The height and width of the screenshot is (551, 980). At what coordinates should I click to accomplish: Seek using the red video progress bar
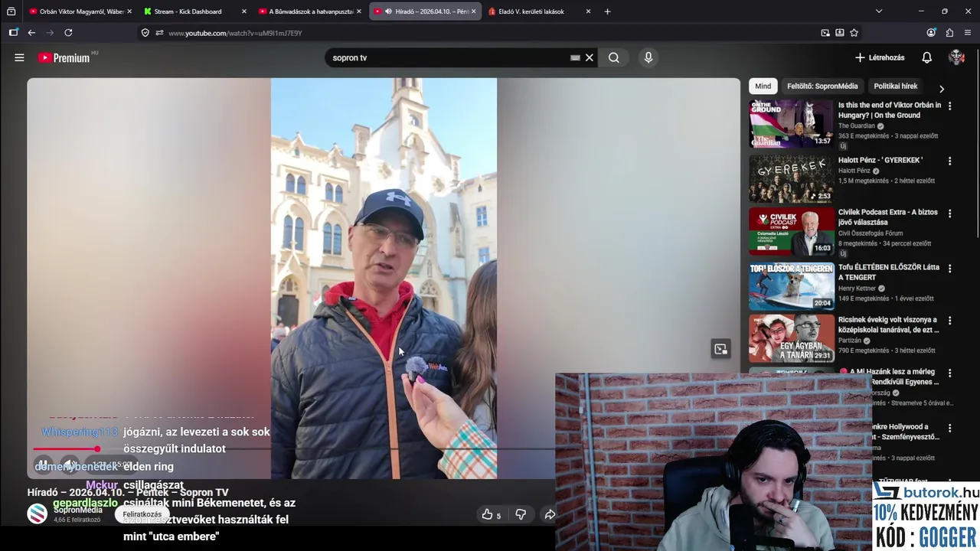(65, 449)
